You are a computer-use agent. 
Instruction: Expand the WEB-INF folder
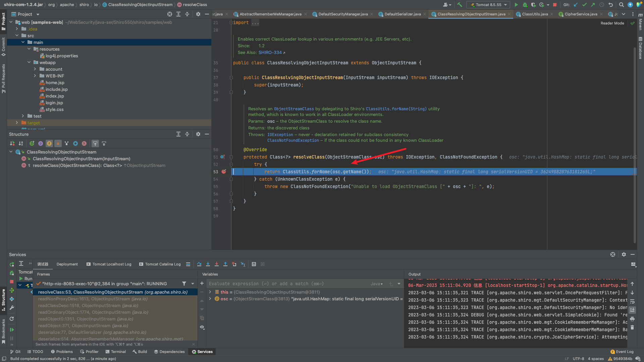[35, 76]
